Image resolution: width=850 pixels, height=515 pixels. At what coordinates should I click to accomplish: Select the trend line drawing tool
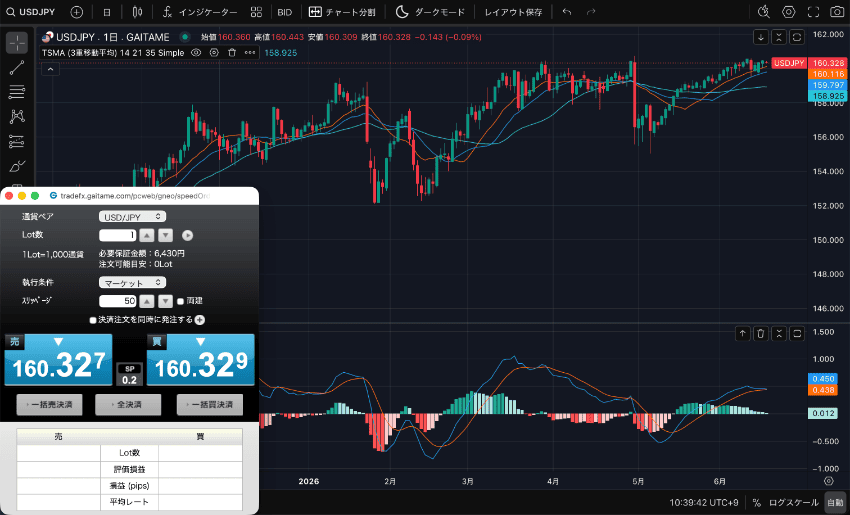(x=17, y=67)
